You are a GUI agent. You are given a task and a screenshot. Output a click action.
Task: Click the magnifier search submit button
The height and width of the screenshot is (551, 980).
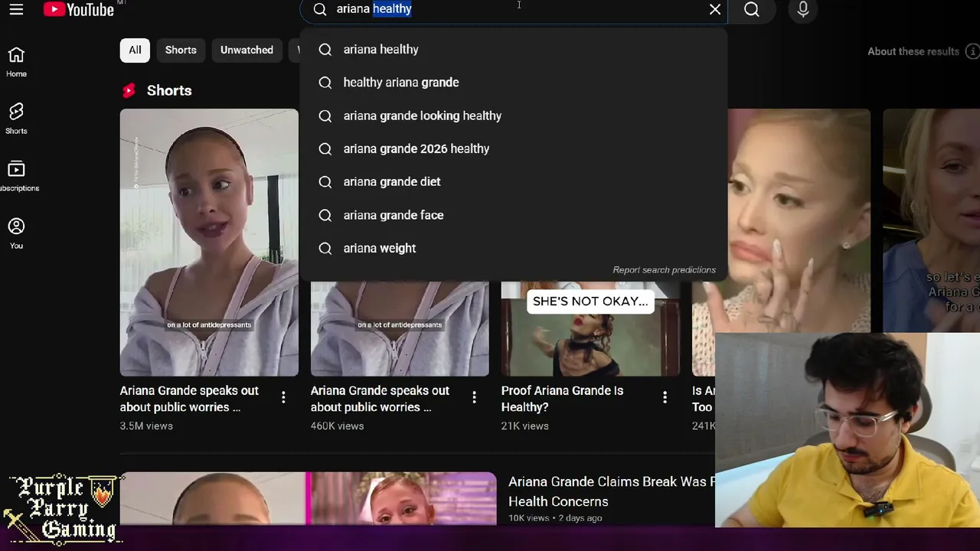click(752, 9)
